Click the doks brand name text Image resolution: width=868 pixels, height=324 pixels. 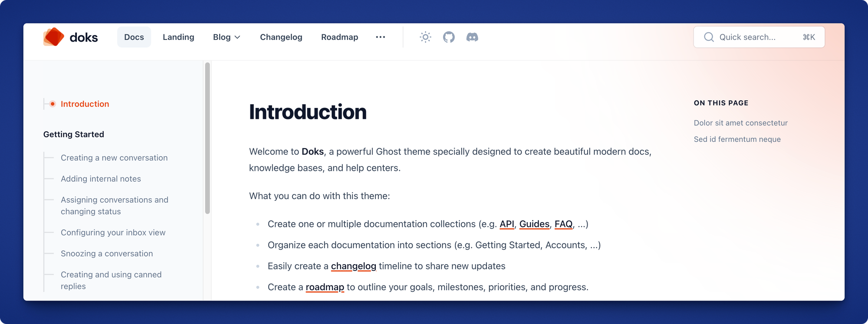(84, 37)
